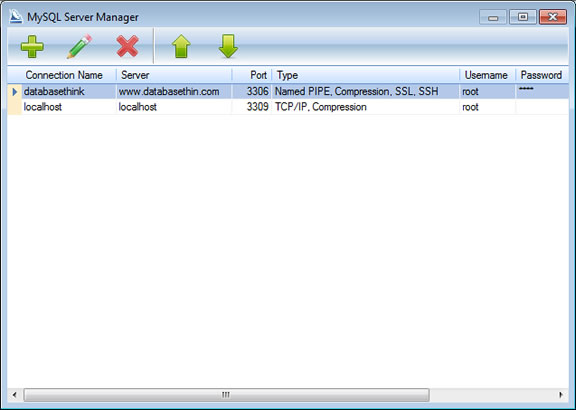Sort by Password column header
The width and height of the screenshot is (576, 410).
[541, 75]
